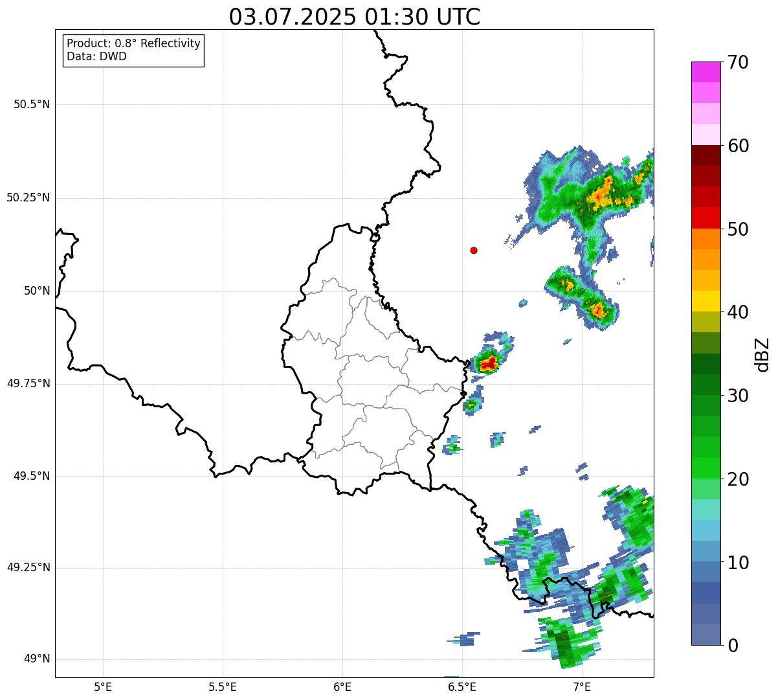Click the 6°E longitude label
This screenshot has height=700, width=778.
[342, 686]
